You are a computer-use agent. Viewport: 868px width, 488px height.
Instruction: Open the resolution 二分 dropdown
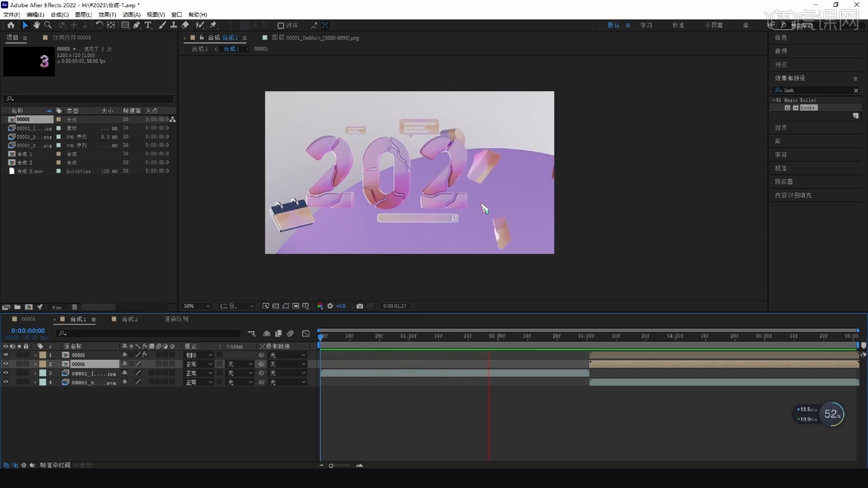point(237,306)
